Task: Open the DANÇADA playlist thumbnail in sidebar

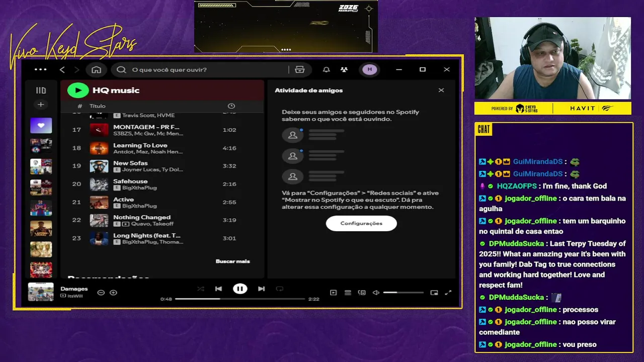Action: [x=41, y=270]
